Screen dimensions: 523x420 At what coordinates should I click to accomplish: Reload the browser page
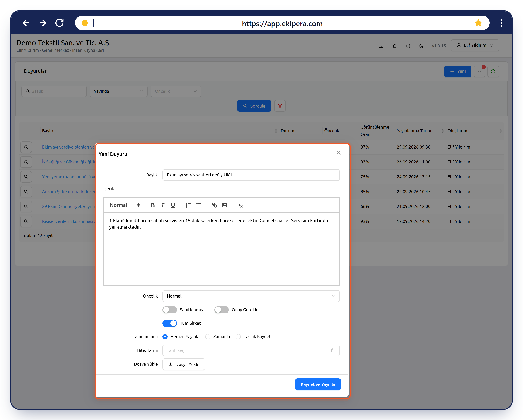[x=59, y=23]
